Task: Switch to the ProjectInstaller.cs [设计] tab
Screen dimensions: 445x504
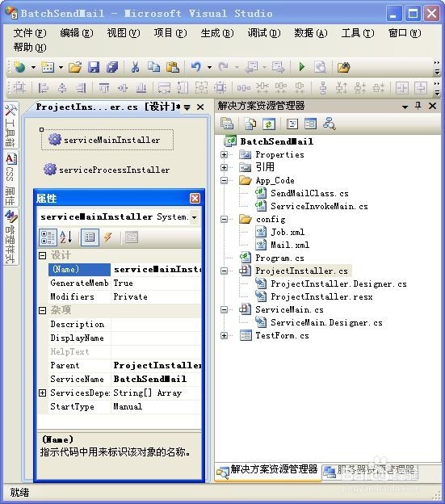Action: pyautogui.click(x=107, y=107)
